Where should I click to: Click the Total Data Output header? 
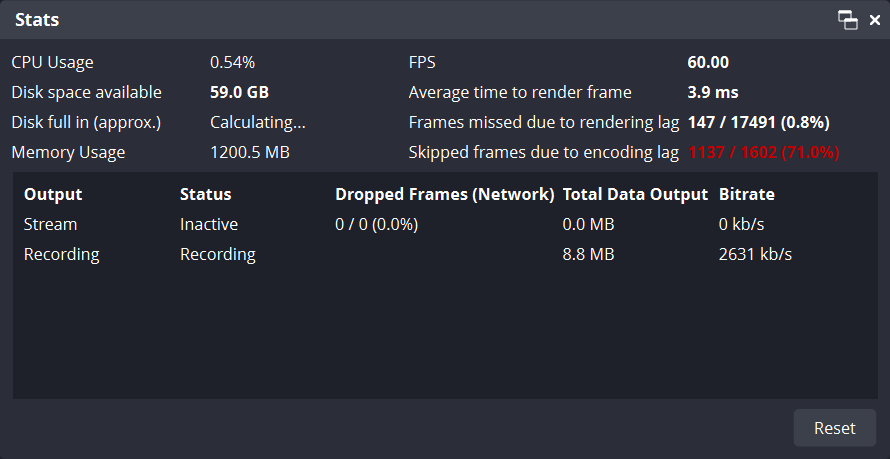635,194
